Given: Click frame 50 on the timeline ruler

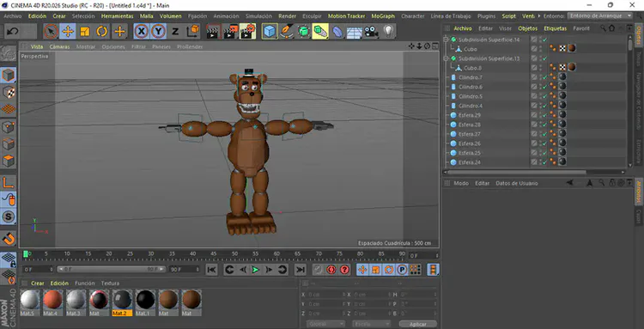Looking at the screenshot, I should pos(235,254).
